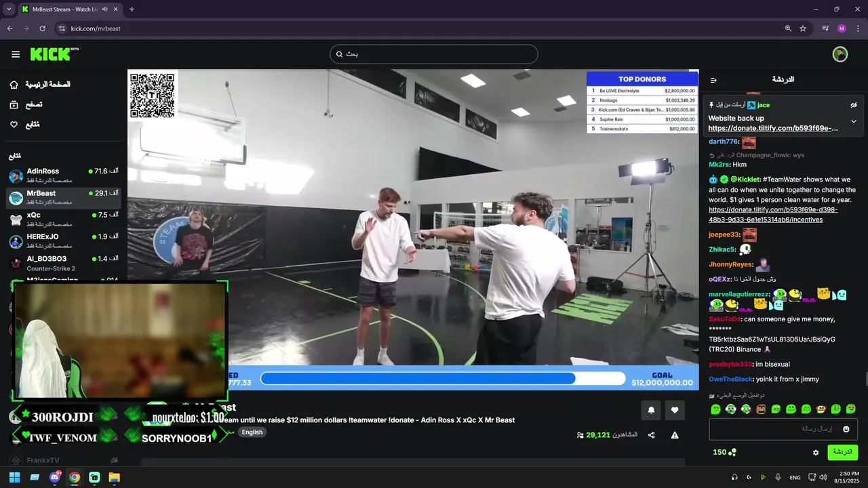Click the English language tag
The image size is (868, 488).
[252, 432]
